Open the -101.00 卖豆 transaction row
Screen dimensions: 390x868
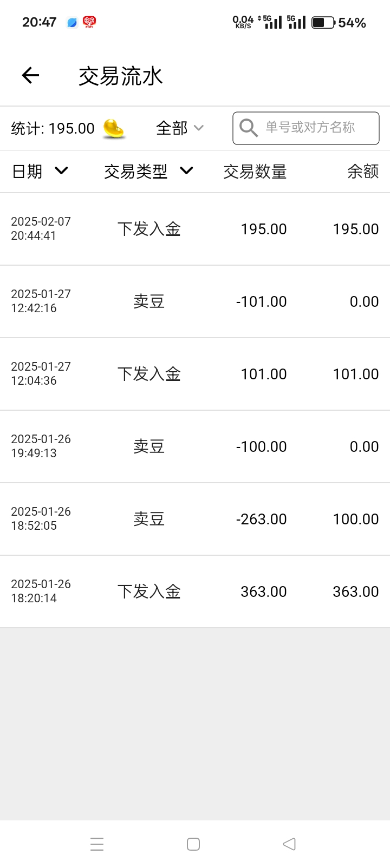[x=195, y=301]
